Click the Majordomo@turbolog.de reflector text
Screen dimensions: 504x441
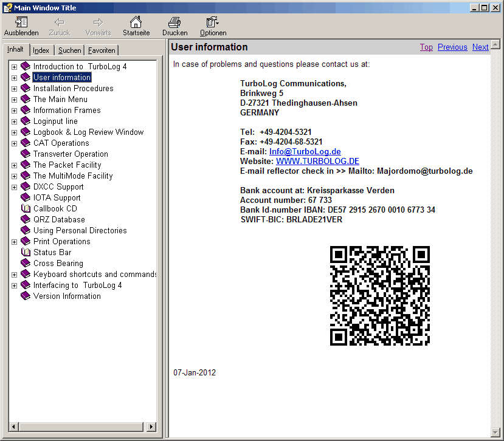tap(424, 171)
